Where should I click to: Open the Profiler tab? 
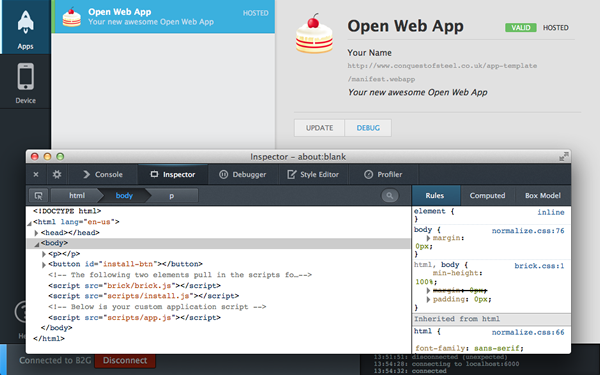[x=383, y=174]
